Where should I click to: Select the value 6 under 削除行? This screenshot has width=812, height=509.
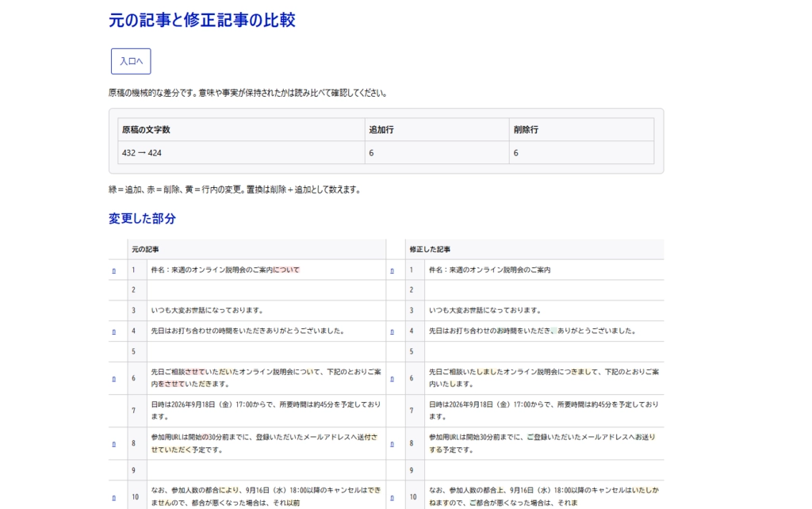(581, 153)
